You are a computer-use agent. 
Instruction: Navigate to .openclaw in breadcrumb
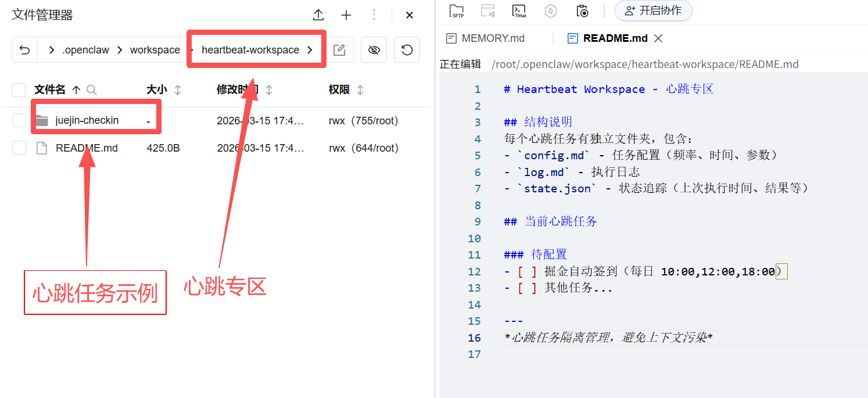pos(85,50)
